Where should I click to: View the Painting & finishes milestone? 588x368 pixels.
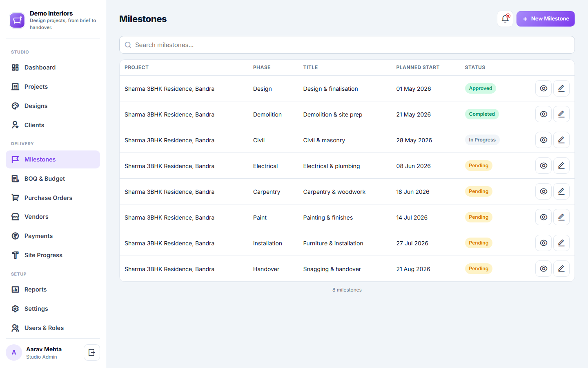(x=543, y=217)
